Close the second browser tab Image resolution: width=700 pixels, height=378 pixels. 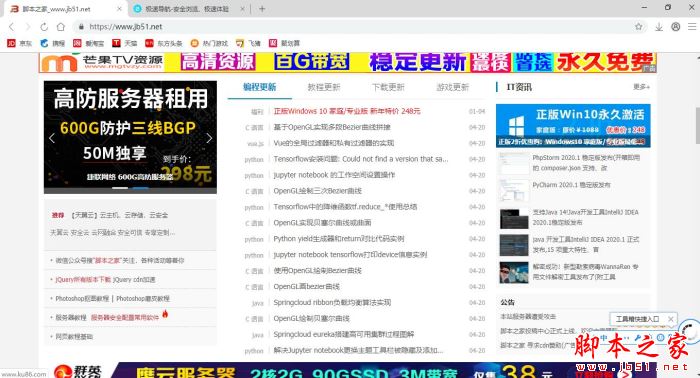coord(242,8)
